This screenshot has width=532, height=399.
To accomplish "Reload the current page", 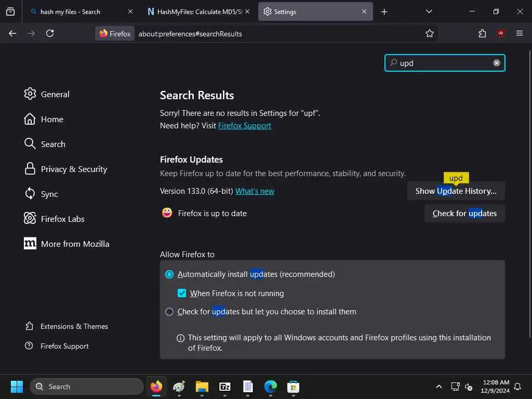I will tap(50, 33).
